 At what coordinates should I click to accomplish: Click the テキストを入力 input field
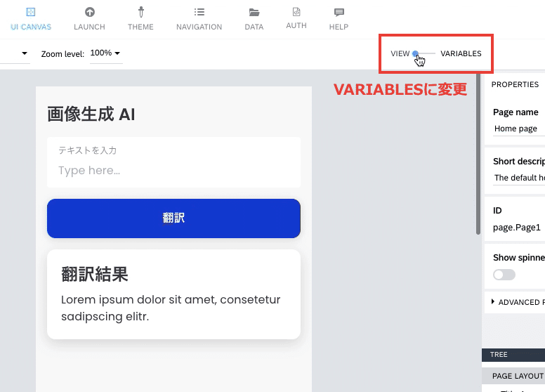[173, 162]
